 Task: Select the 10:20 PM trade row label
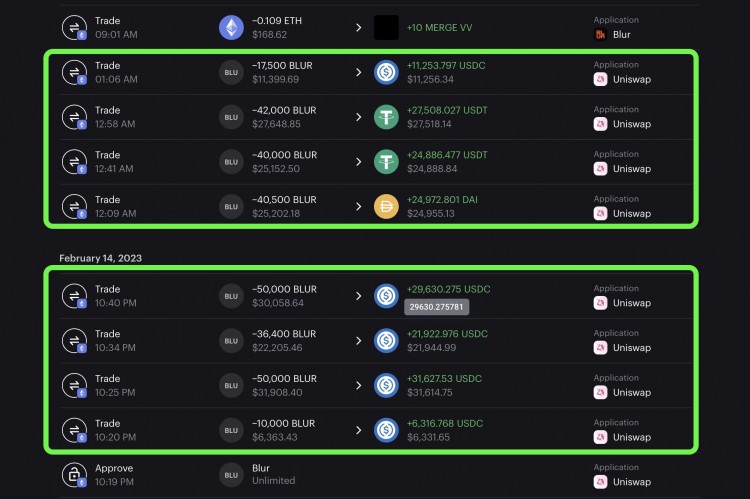click(107, 423)
